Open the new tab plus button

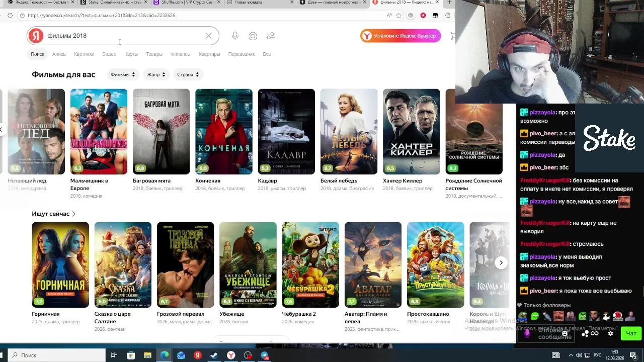pos(449,3)
